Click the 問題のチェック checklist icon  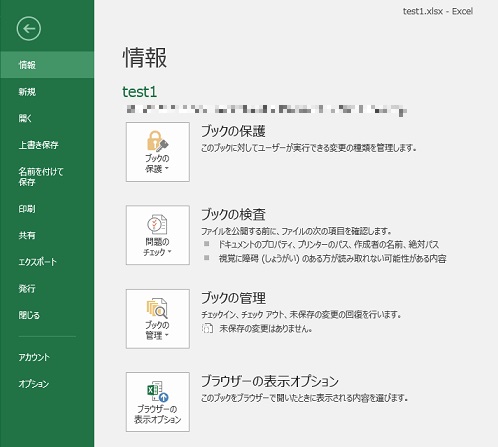pyautogui.click(x=157, y=224)
